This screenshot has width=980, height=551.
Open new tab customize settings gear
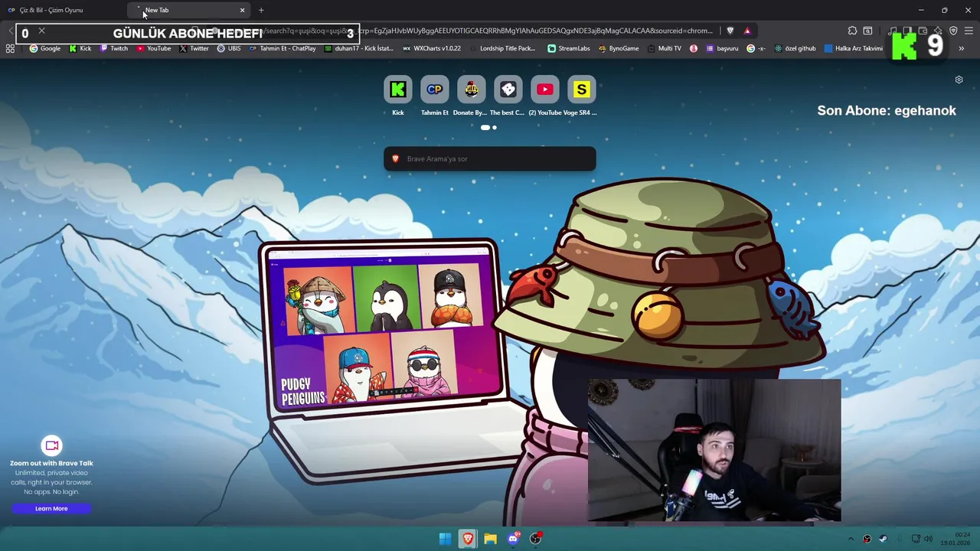(x=959, y=80)
